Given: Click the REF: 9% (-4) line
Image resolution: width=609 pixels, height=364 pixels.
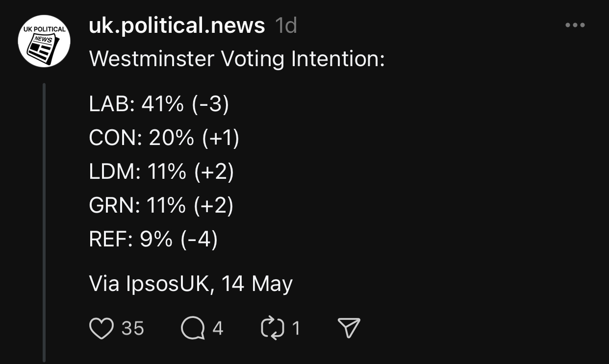Looking at the screenshot, I should (x=153, y=240).
